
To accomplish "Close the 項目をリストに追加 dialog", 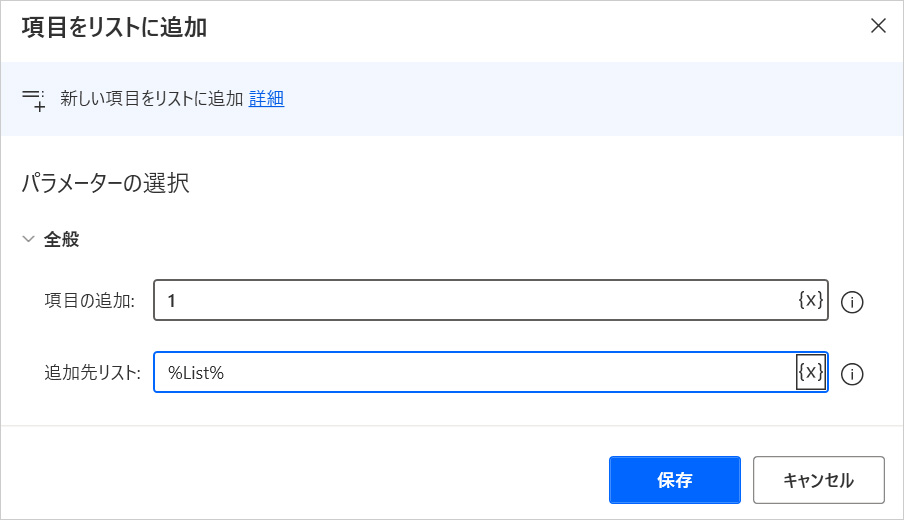I will pos(878,26).
